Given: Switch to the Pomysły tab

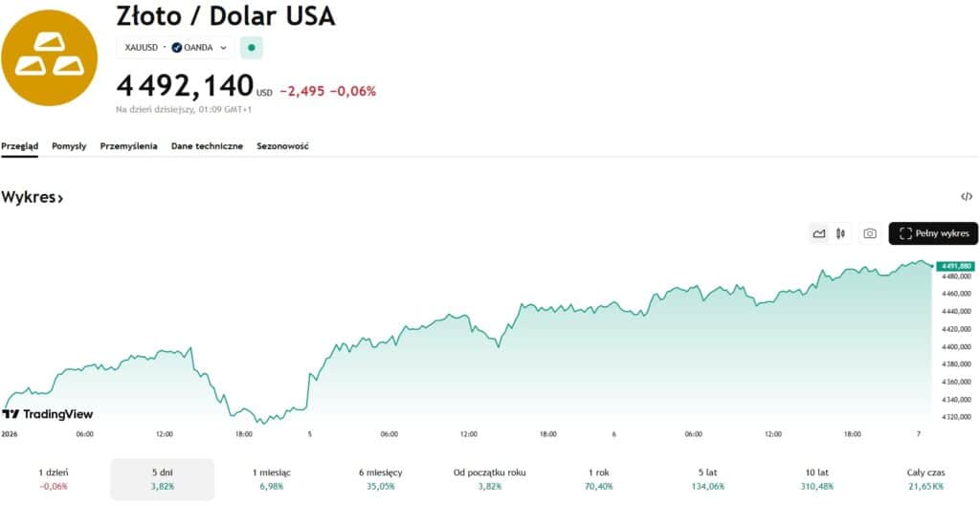Looking at the screenshot, I should point(69,146).
